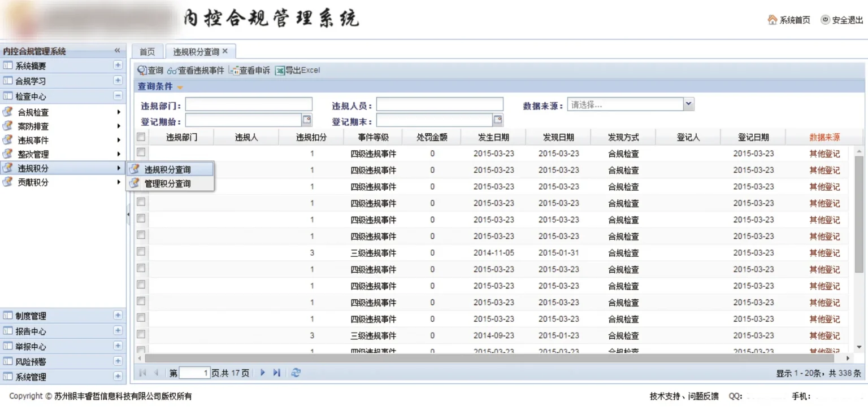Switch to the 首页 tab
The width and height of the screenshot is (868, 407).
click(147, 51)
